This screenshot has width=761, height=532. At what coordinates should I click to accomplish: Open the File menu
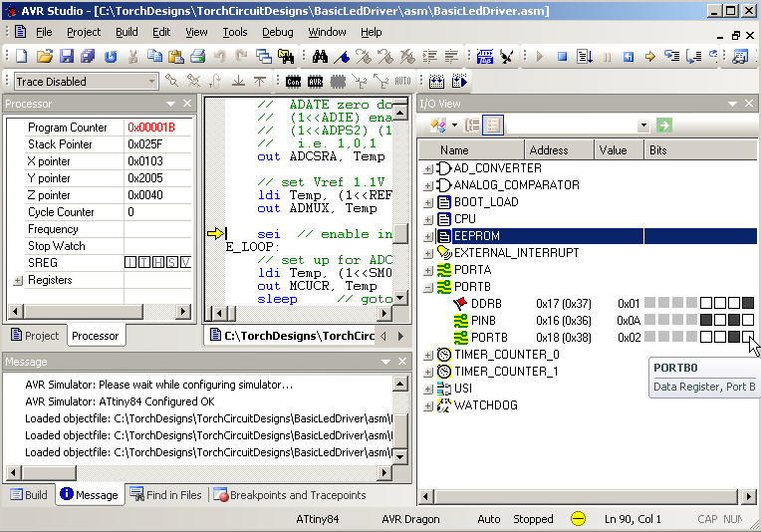coord(44,32)
